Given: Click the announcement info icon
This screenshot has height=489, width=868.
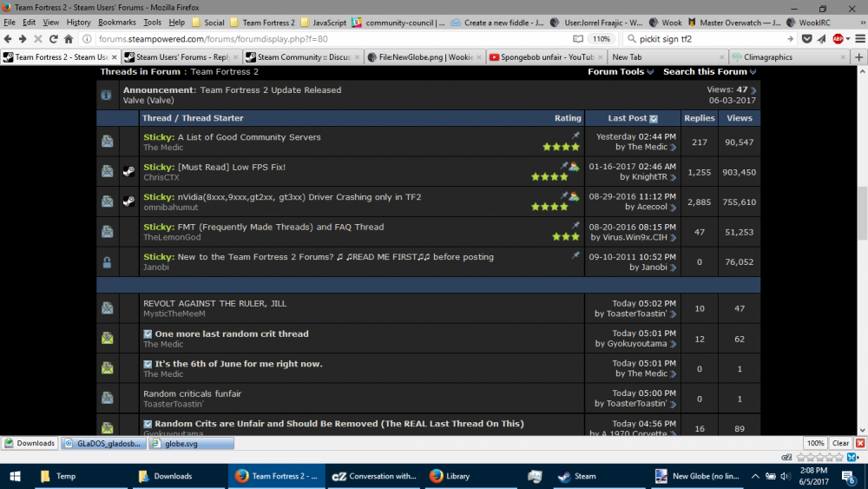Looking at the screenshot, I should click(x=106, y=95).
